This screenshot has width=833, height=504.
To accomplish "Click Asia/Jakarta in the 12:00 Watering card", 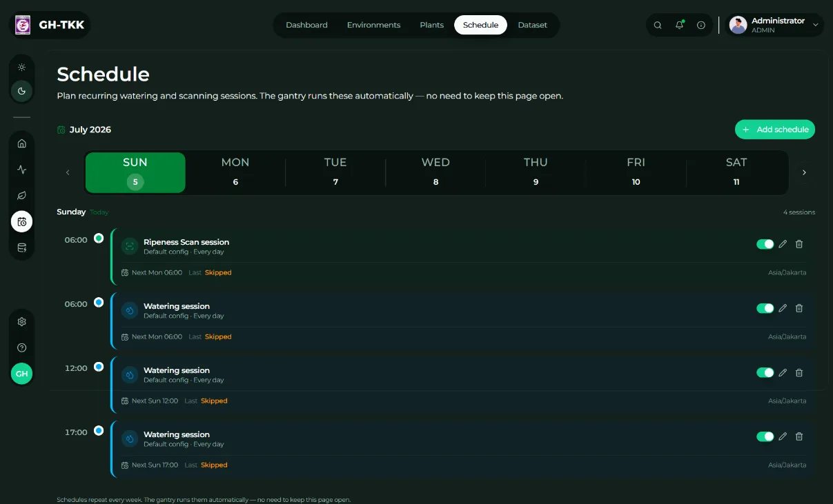I will tap(787, 401).
